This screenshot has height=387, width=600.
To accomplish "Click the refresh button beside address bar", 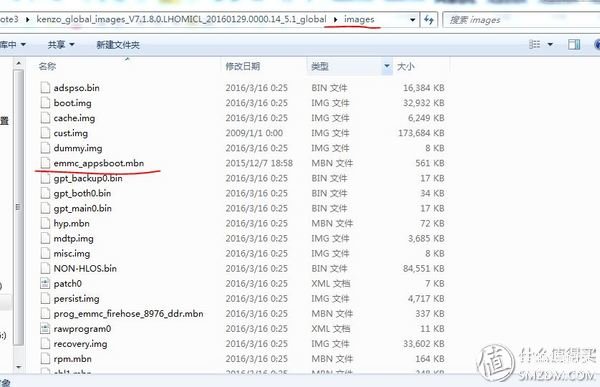I will pyautogui.click(x=429, y=20).
